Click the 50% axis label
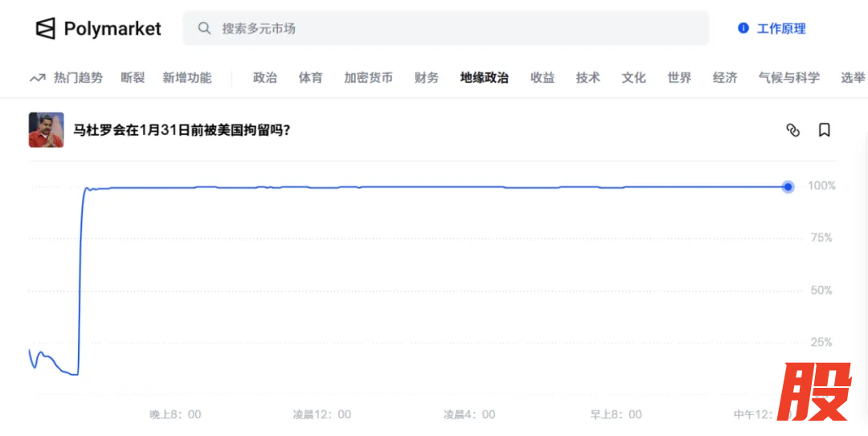Image resolution: width=868 pixels, height=436 pixels. [x=822, y=291]
